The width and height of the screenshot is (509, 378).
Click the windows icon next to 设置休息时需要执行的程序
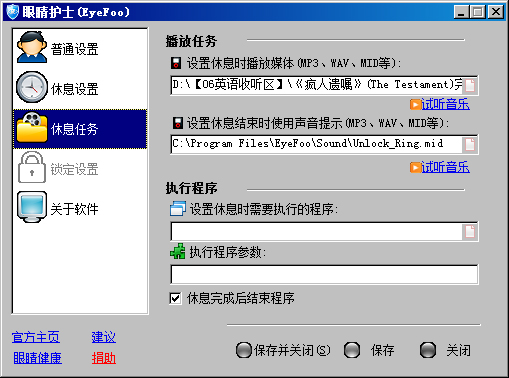pyautogui.click(x=178, y=209)
